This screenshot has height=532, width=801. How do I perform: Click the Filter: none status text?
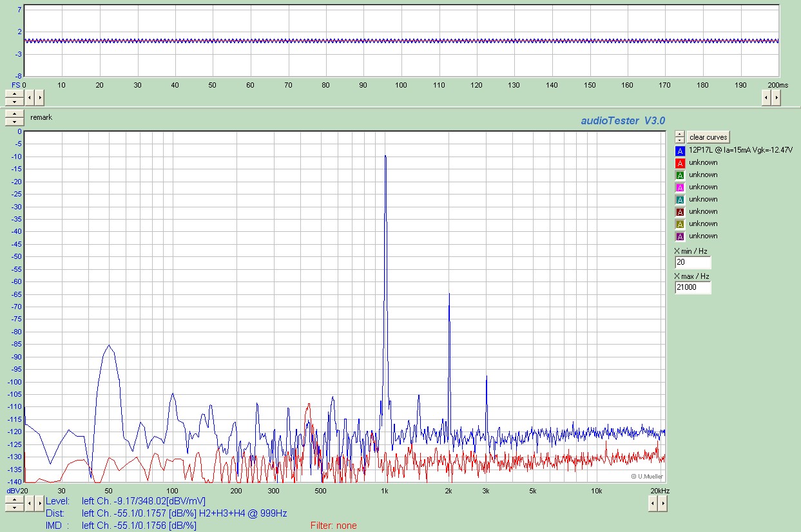click(x=333, y=526)
